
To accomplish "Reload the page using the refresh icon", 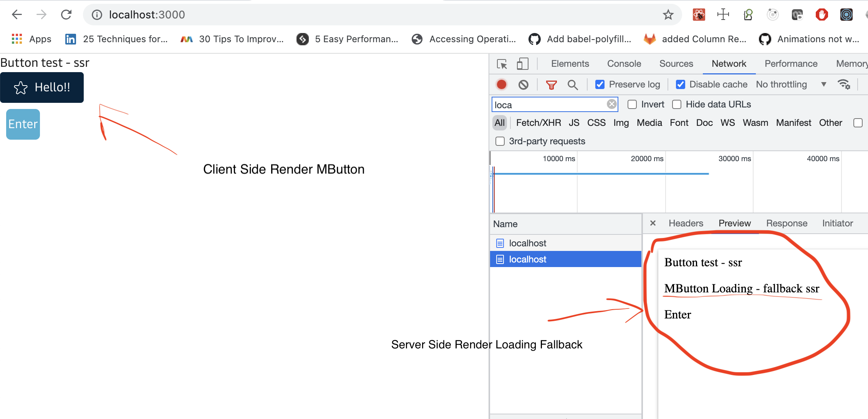I will pos(66,15).
